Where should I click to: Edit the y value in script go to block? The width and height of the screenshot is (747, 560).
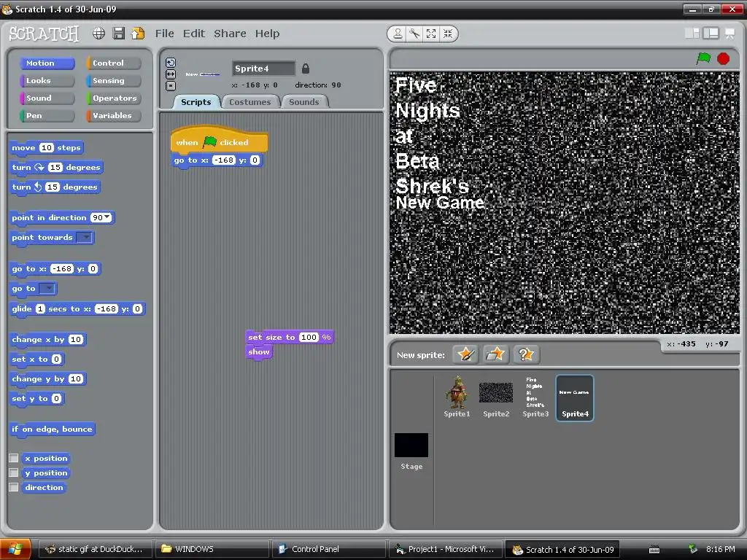point(255,160)
